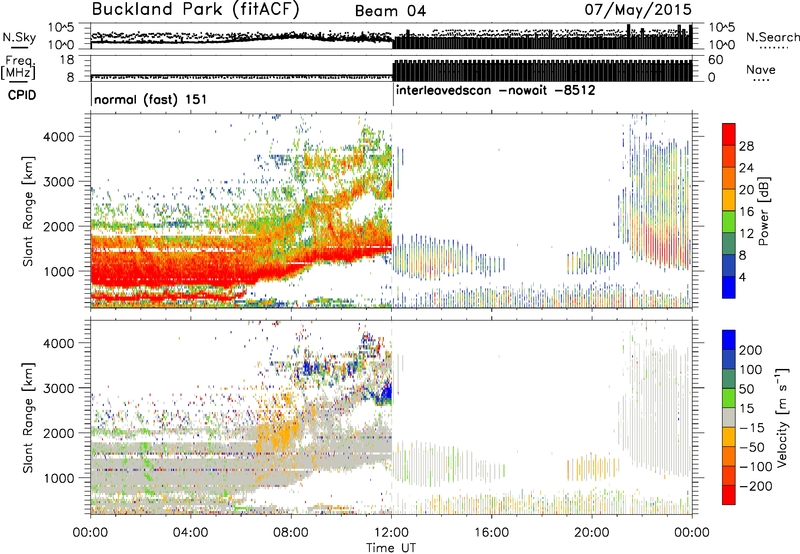Click the red bottom of the velocity colorbar
The height and width of the screenshot is (554, 800).
[729, 495]
